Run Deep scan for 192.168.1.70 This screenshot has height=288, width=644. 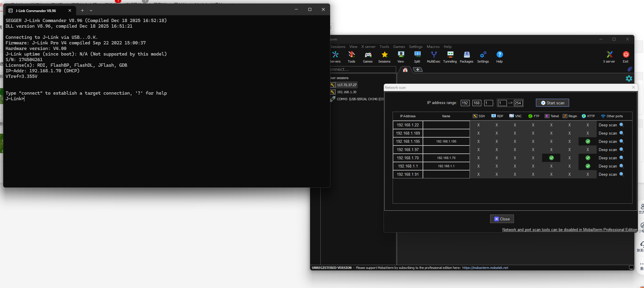(611, 158)
